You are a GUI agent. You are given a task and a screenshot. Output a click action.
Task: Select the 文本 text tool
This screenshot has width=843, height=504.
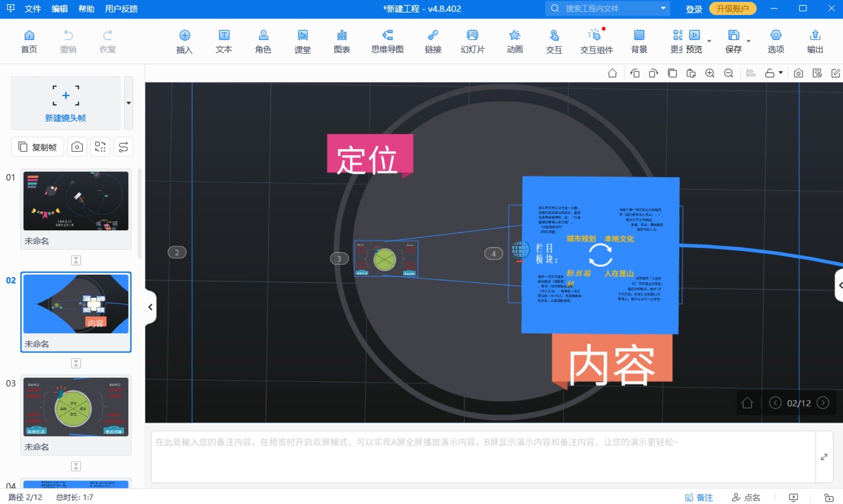[224, 41]
